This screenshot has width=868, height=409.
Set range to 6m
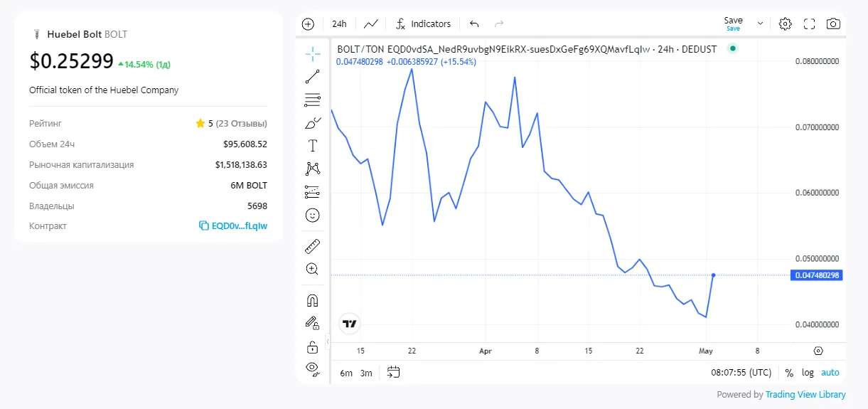[x=346, y=373]
